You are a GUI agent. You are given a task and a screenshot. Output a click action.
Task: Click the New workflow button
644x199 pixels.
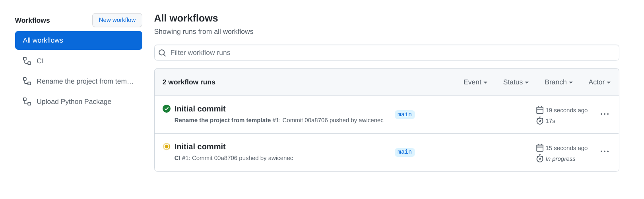tap(117, 20)
